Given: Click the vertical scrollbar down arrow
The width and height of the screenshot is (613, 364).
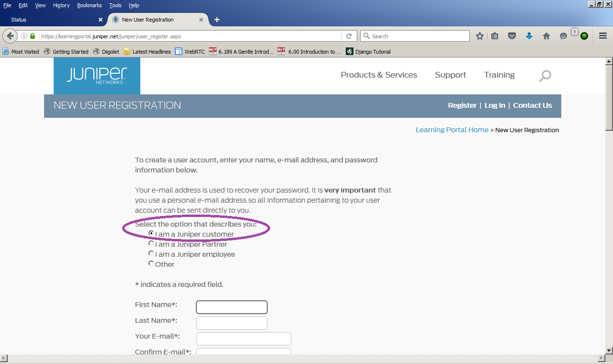Looking at the screenshot, I should [609, 351].
